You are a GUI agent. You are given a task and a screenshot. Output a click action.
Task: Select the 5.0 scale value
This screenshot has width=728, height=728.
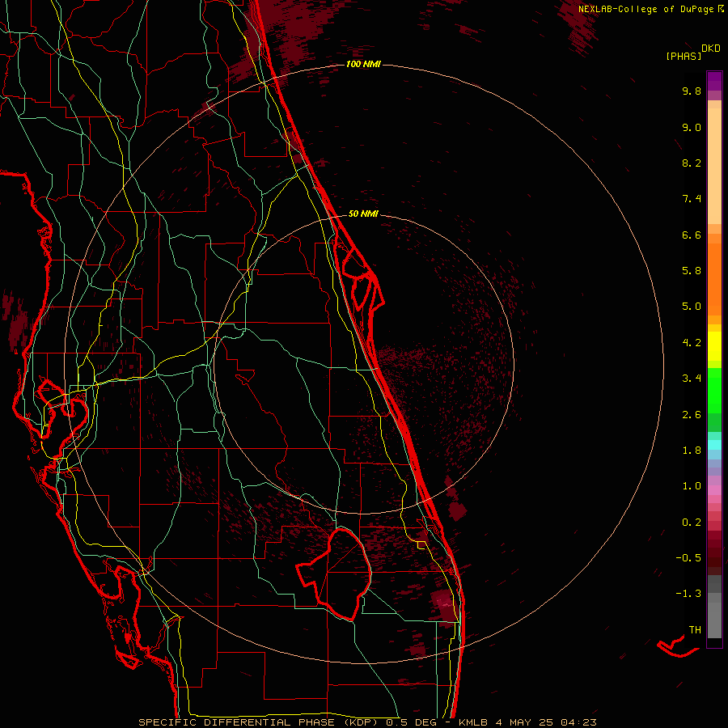click(692, 307)
